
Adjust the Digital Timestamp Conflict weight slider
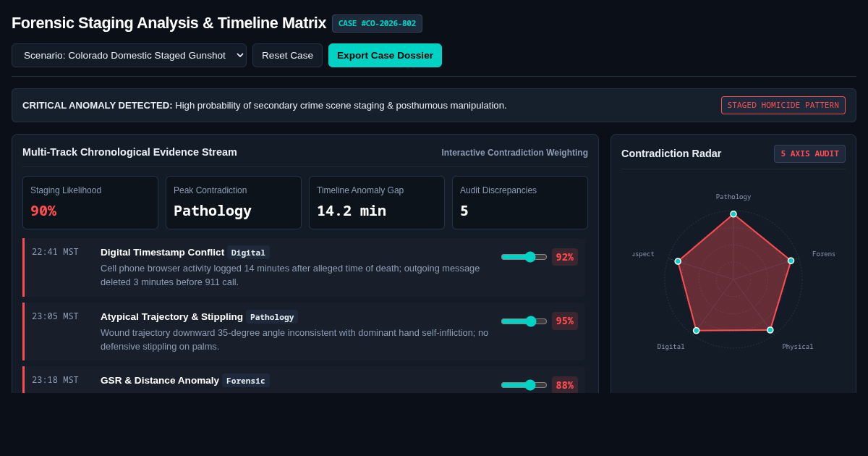coord(524,257)
